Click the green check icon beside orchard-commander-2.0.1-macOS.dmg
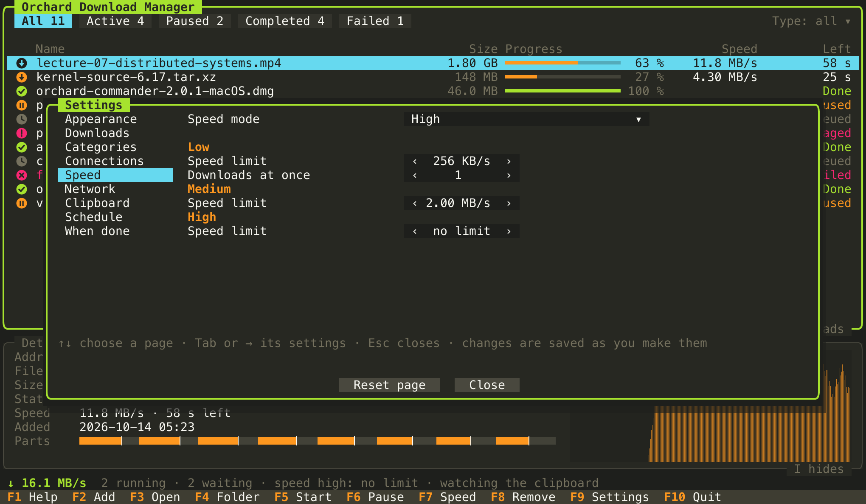 click(x=22, y=91)
